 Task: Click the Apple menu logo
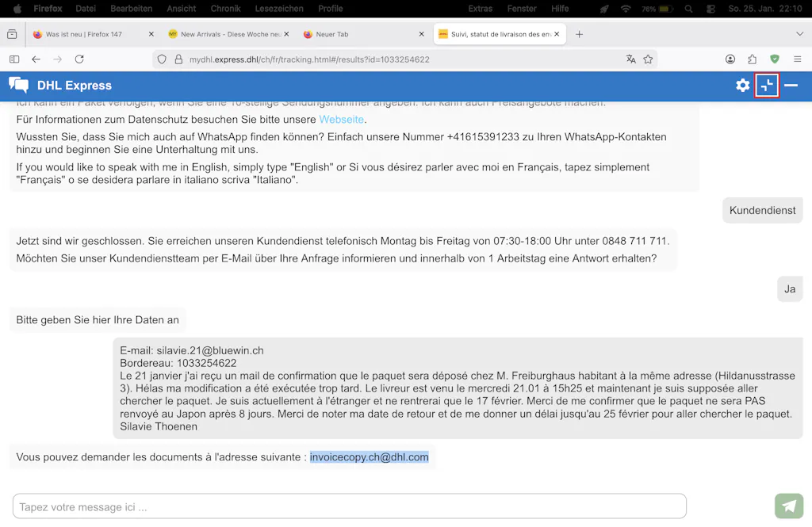point(17,8)
